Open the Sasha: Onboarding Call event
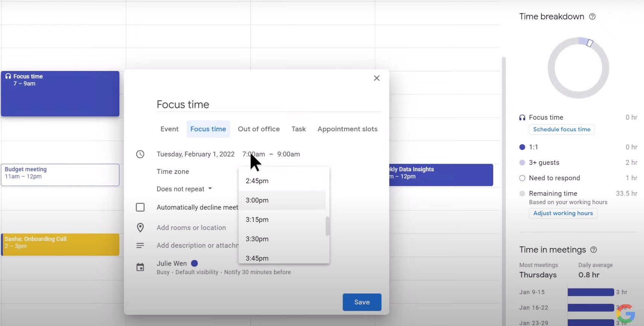 (x=60, y=244)
